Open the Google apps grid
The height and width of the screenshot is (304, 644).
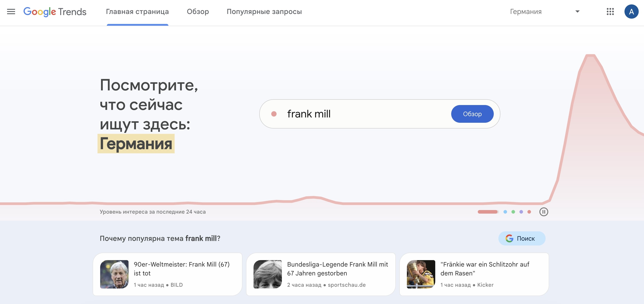click(x=610, y=12)
